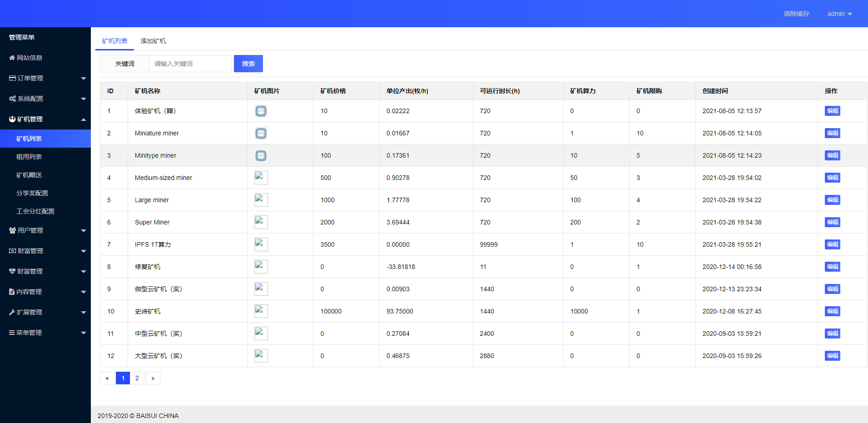Screen dimensions: 868x423
Task: Go to page 2 of the list
Action: pyautogui.click(x=137, y=378)
